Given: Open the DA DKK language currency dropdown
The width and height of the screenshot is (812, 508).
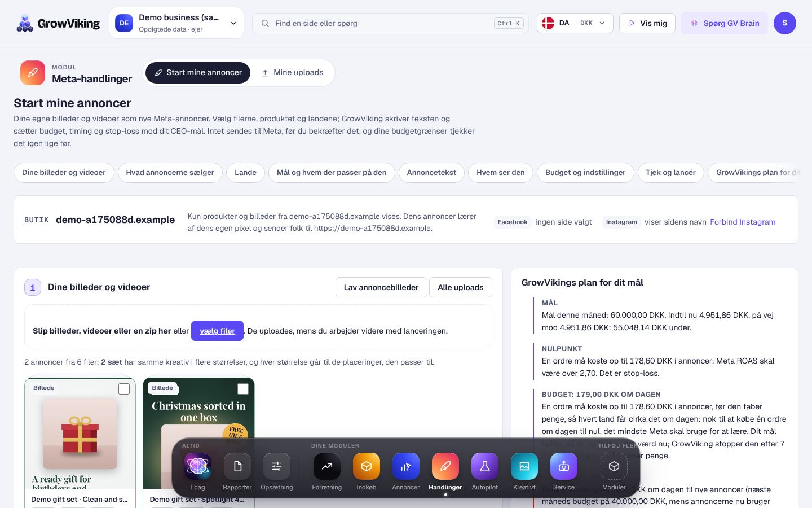Looking at the screenshot, I should click(575, 23).
